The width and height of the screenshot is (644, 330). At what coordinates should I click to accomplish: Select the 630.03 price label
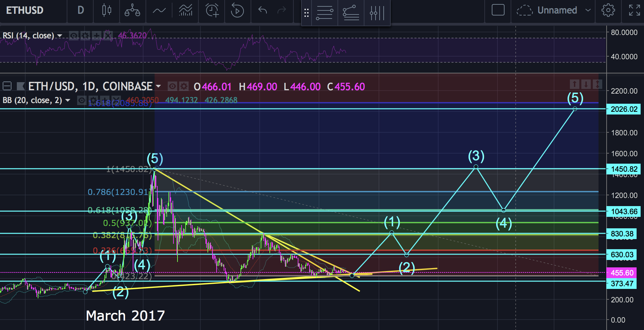(622, 255)
